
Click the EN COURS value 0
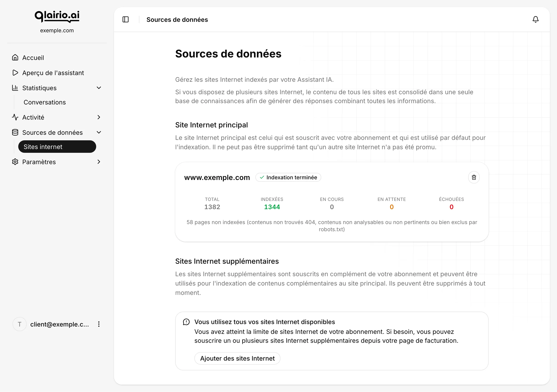click(x=332, y=207)
